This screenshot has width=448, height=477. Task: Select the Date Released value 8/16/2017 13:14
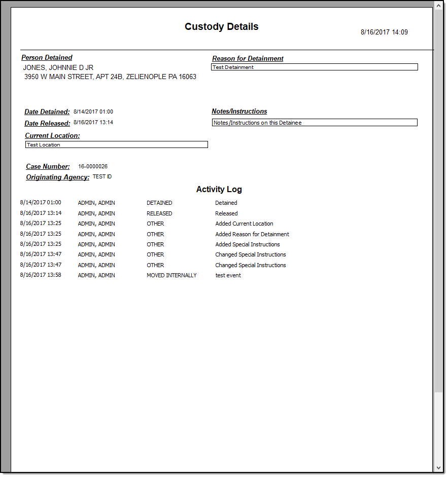click(x=93, y=122)
